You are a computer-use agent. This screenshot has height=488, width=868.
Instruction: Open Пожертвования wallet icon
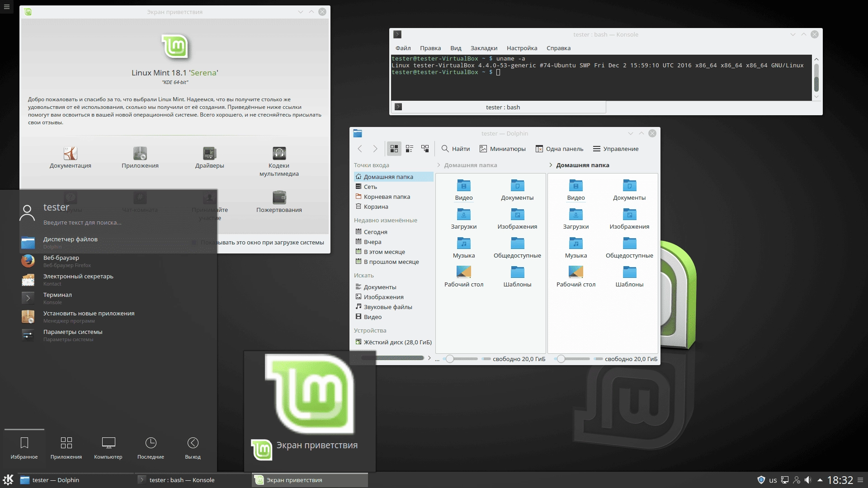click(x=279, y=197)
